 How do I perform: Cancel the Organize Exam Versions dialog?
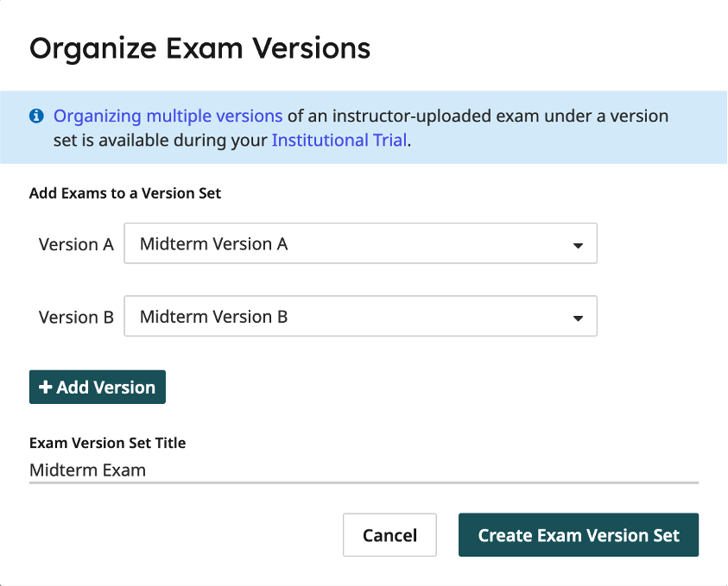click(x=389, y=535)
